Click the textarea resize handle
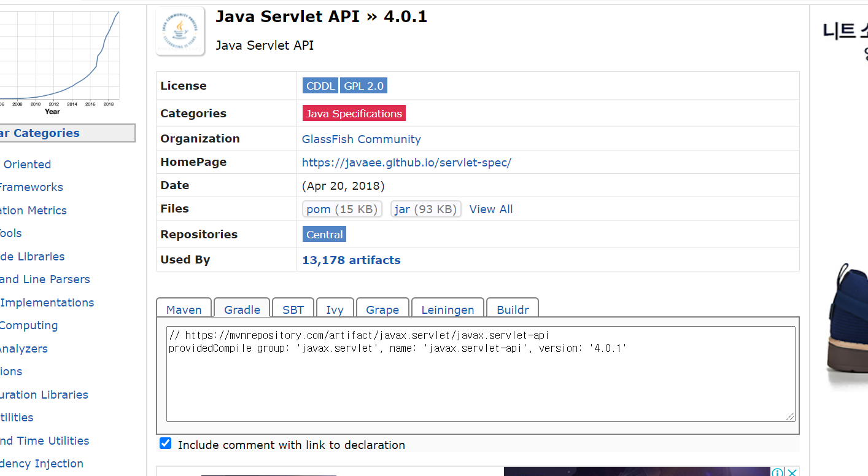The height and width of the screenshot is (476, 868). pos(790,416)
